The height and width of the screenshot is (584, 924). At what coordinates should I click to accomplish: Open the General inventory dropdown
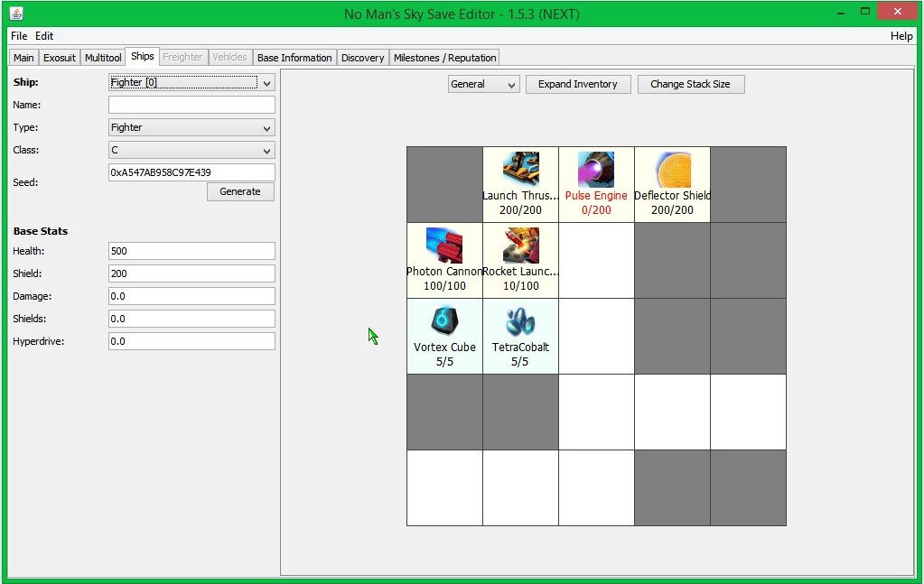point(483,84)
